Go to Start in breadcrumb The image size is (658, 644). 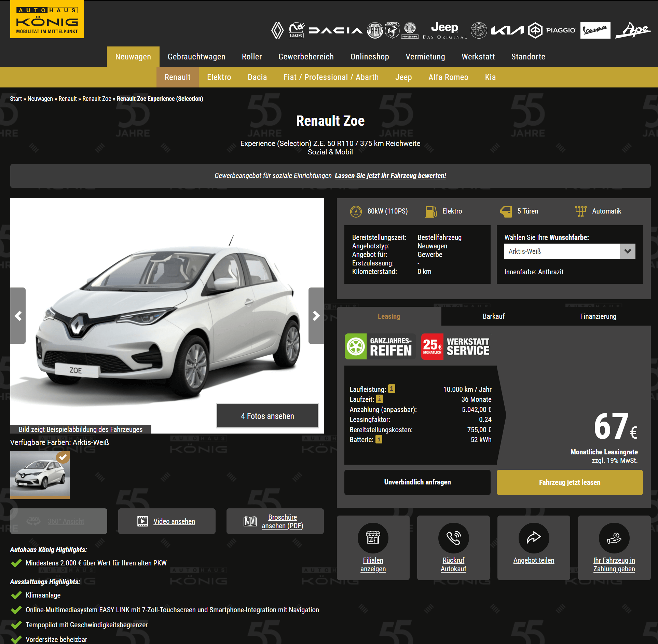[x=16, y=99]
